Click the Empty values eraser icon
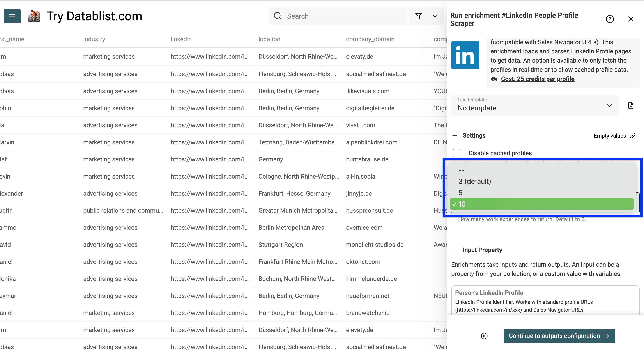Screen dimensions: 644x350 [633, 136]
